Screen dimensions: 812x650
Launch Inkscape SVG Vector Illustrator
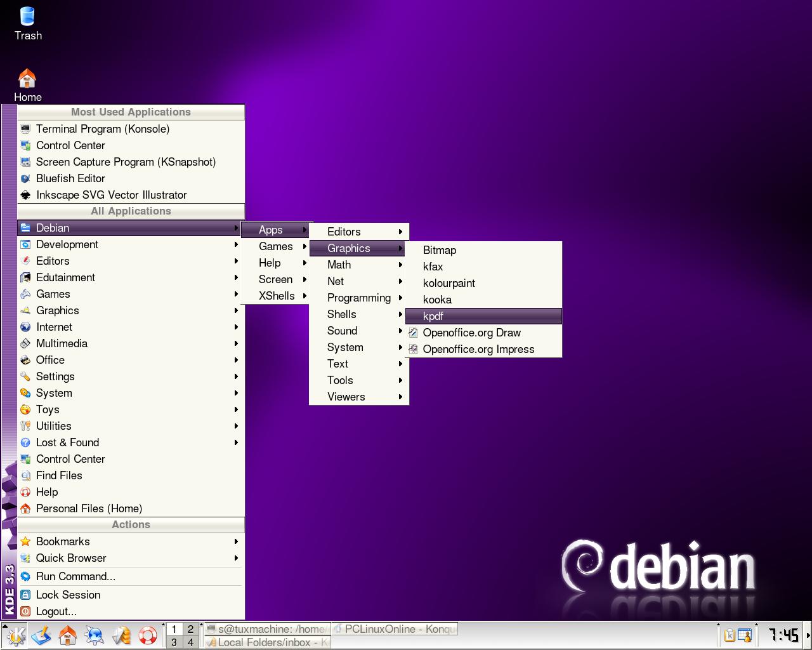(131, 195)
